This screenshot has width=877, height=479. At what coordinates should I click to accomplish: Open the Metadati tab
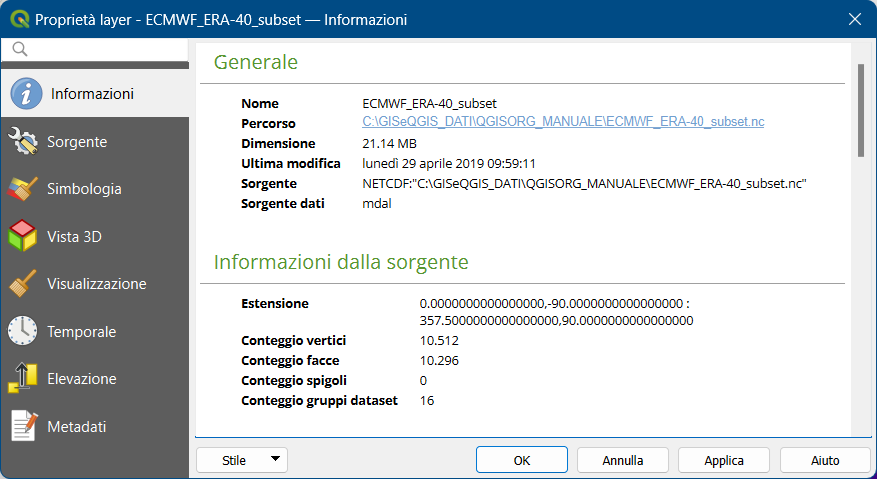(95, 426)
